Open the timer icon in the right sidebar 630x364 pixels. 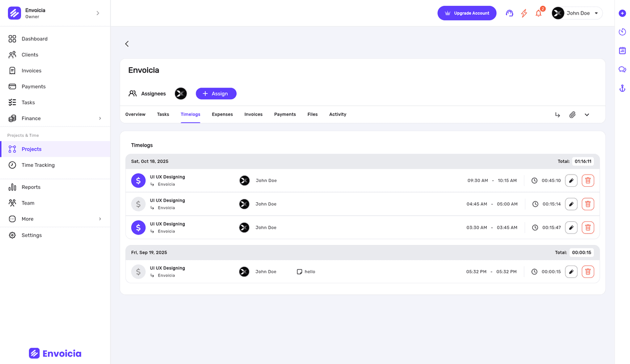(x=622, y=32)
